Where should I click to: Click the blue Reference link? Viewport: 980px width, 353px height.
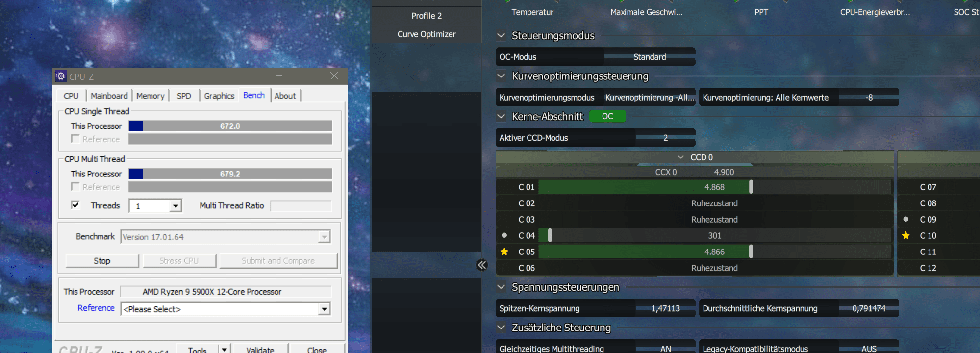coord(96,308)
